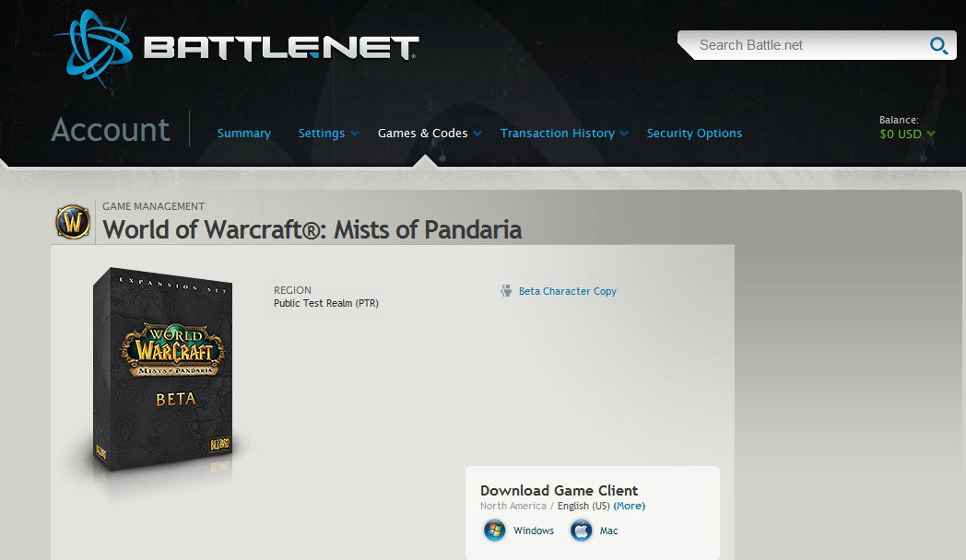Click the Mac download link text
This screenshot has width=966, height=560.
click(608, 531)
